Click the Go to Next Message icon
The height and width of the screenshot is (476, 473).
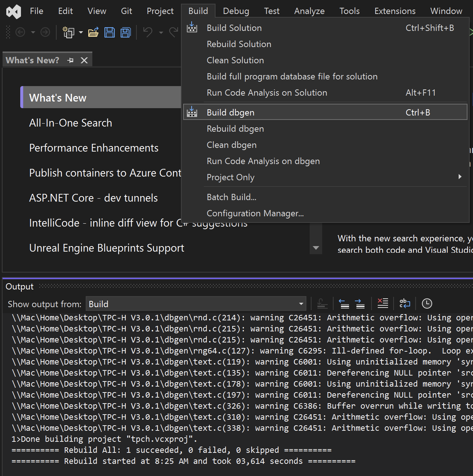tap(360, 303)
